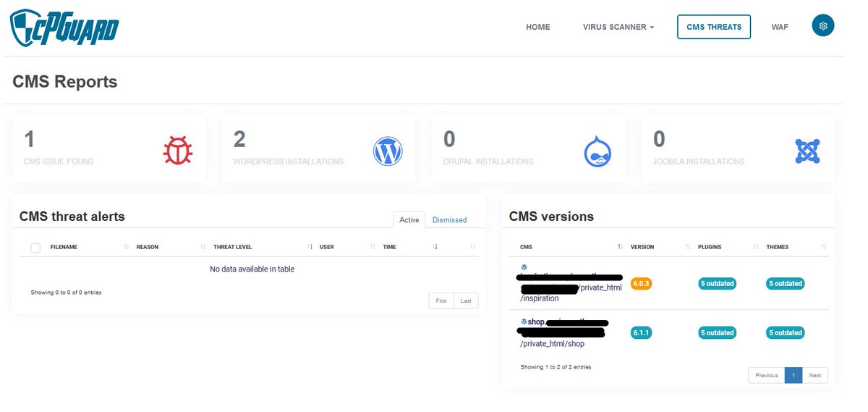
Task: Click the JOOMLA INSTALLATIONS label
Action: (x=699, y=161)
